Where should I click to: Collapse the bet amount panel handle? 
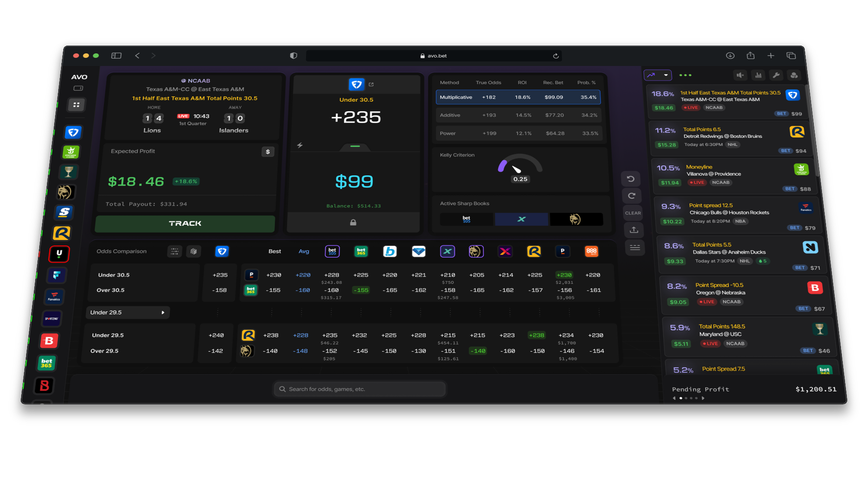click(355, 147)
